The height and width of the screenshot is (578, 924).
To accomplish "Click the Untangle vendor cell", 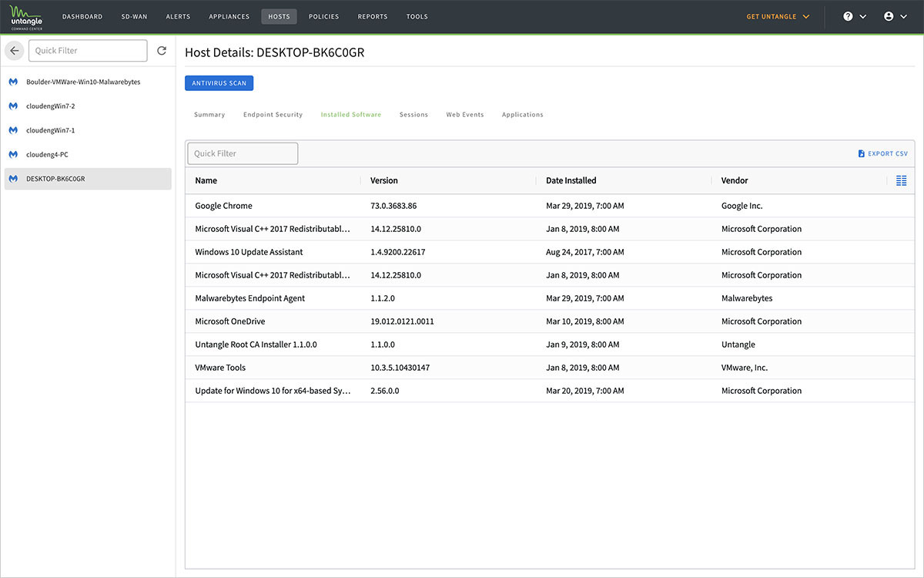I will [738, 344].
